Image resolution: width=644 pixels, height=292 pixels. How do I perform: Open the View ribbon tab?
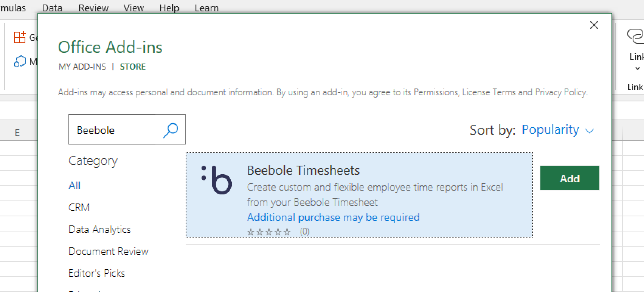click(x=134, y=8)
